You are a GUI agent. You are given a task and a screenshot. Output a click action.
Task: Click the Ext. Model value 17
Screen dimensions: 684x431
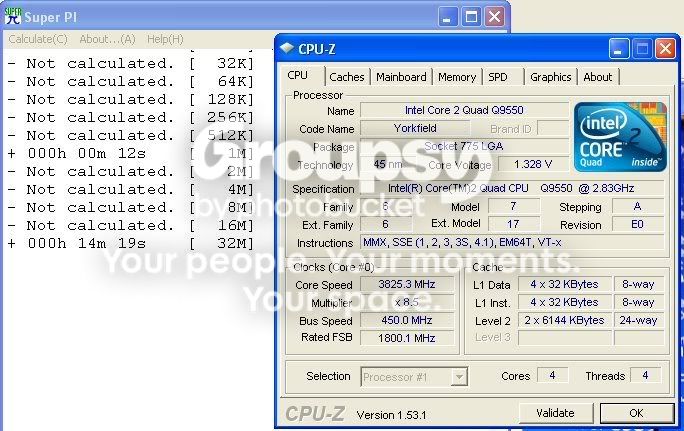click(513, 225)
